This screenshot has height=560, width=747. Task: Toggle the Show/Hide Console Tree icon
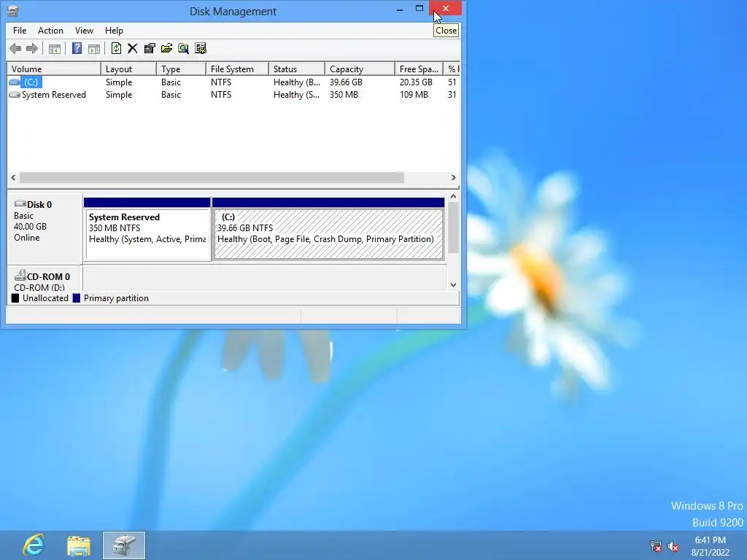point(55,48)
